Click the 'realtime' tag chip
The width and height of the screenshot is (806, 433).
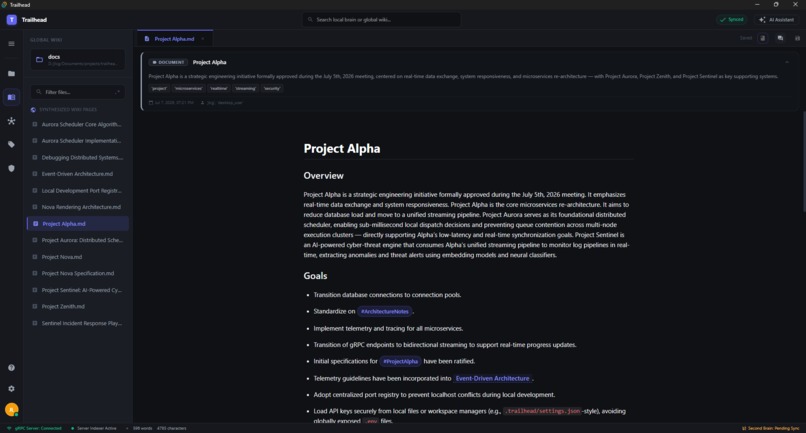[x=218, y=88]
